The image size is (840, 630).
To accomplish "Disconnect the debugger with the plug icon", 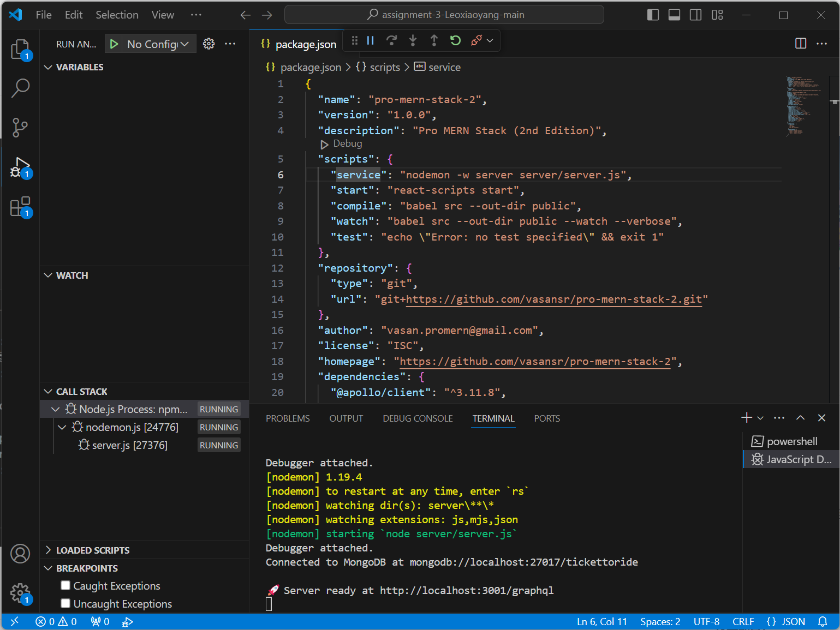I will 476,40.
